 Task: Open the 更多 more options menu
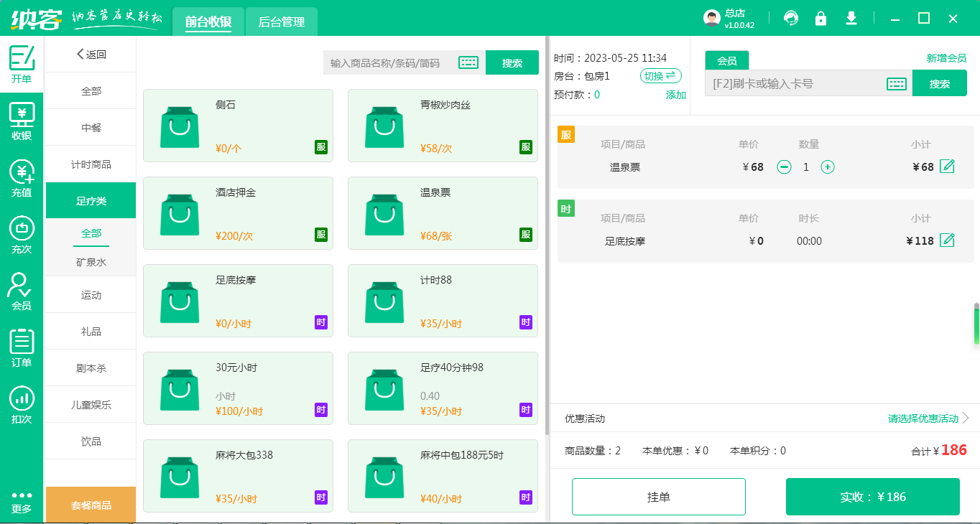[22, 502]
